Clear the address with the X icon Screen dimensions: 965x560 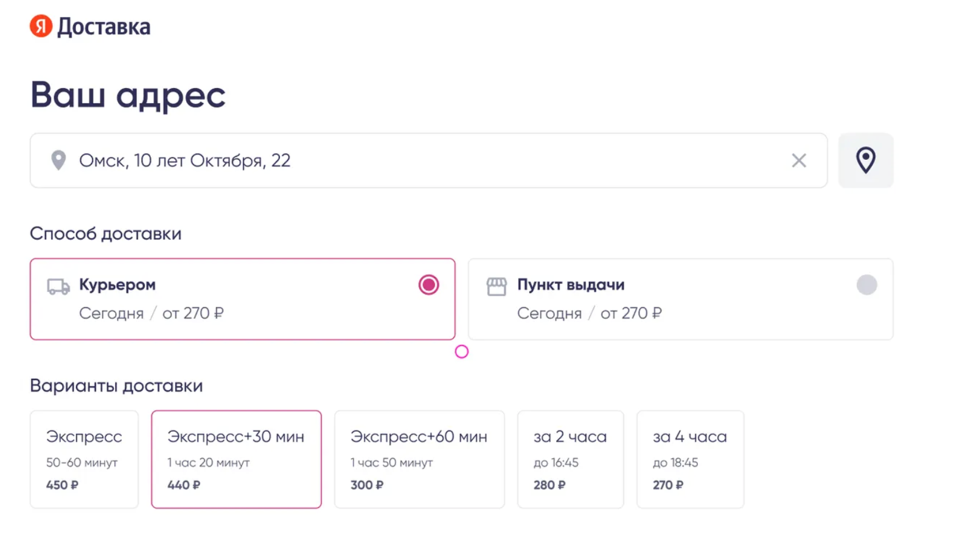798,161
